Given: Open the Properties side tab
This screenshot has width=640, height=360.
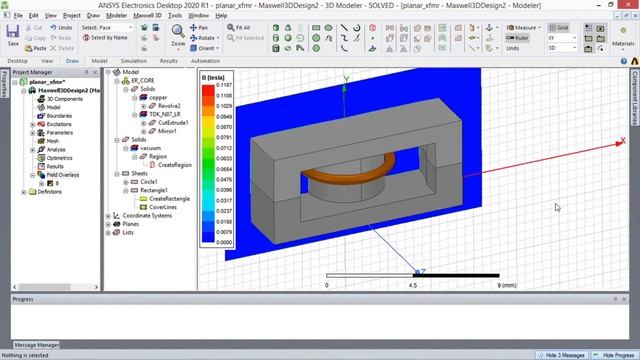Looking at the screenshot, I should click(4, 84).
